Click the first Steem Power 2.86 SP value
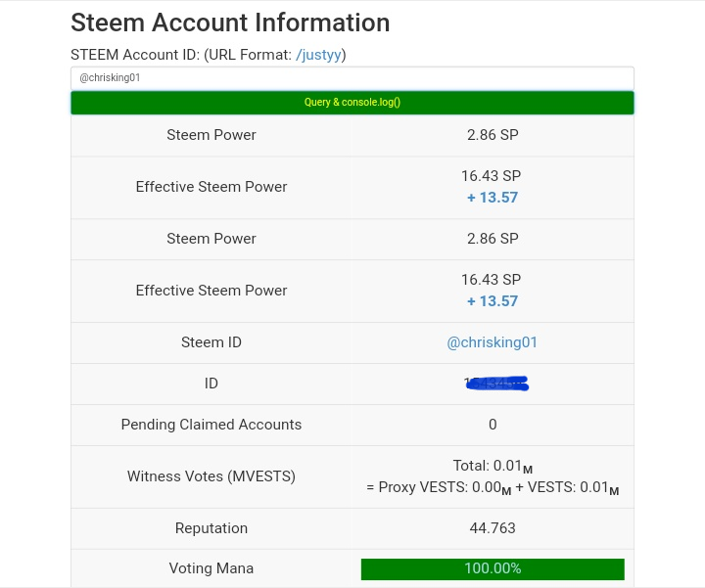This screenshot has width=705, height=588. pos(493,135)
